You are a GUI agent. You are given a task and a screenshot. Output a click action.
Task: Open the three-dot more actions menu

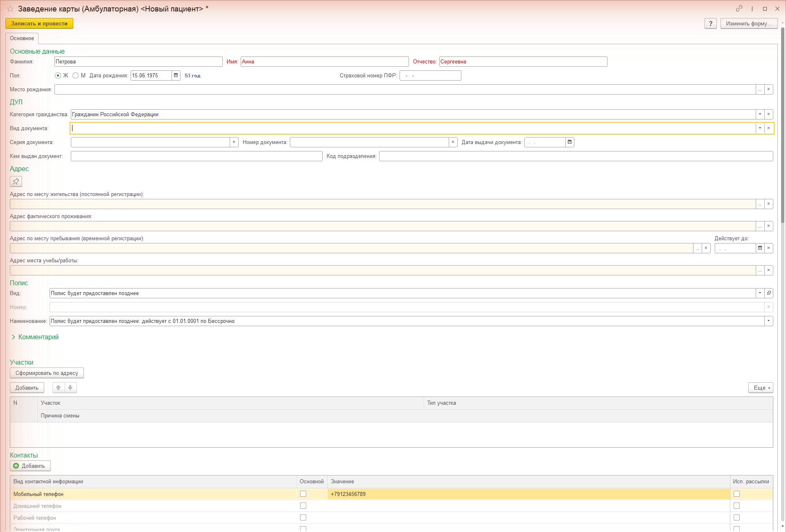752,9
